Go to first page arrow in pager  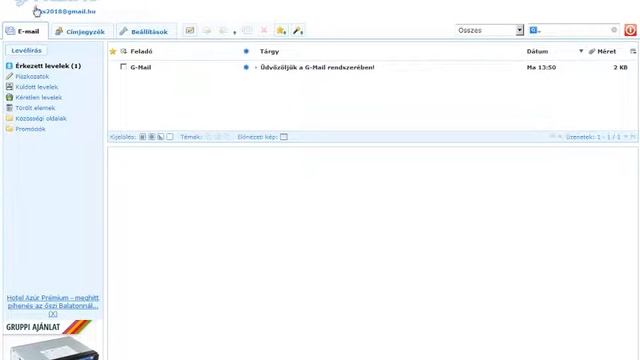[552, 137]
